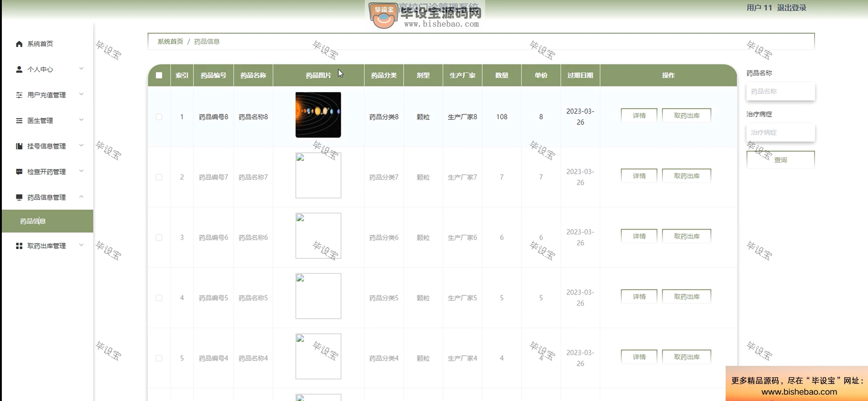Click 取药出库 for 药品名称6
The width and height of the screenshot is (868, 401).
tap(687, 236)
